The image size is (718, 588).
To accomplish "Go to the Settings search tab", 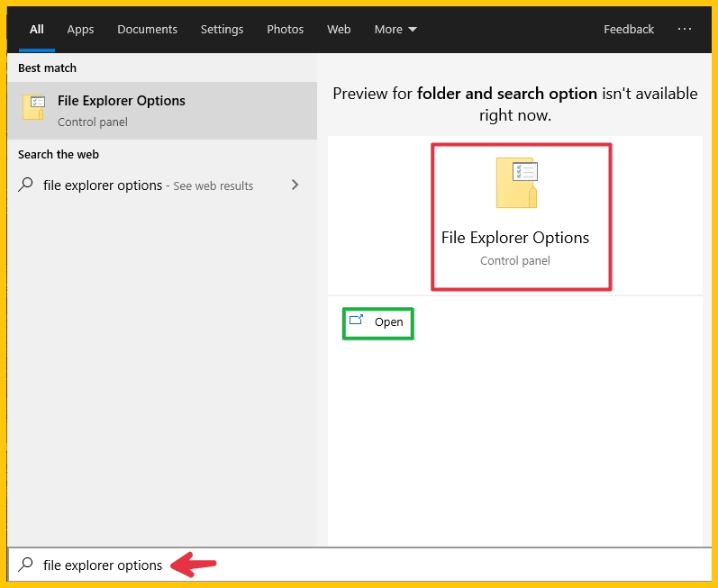I will pos(222,30).
